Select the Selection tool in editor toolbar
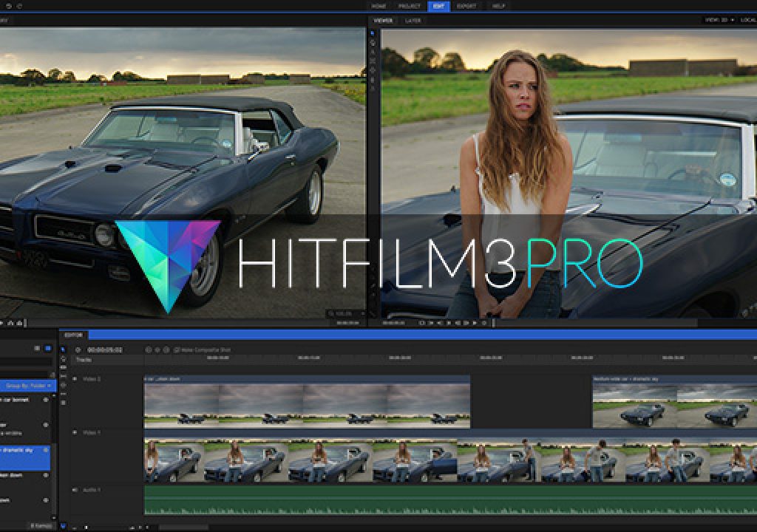The image size is (757, 532). pos(64,349)
